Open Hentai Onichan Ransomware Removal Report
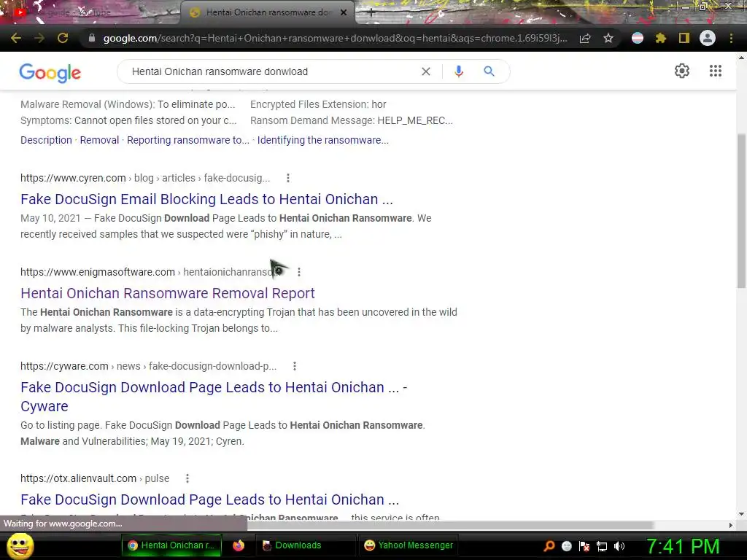The image size is (747, 560). tap(168, 293)
